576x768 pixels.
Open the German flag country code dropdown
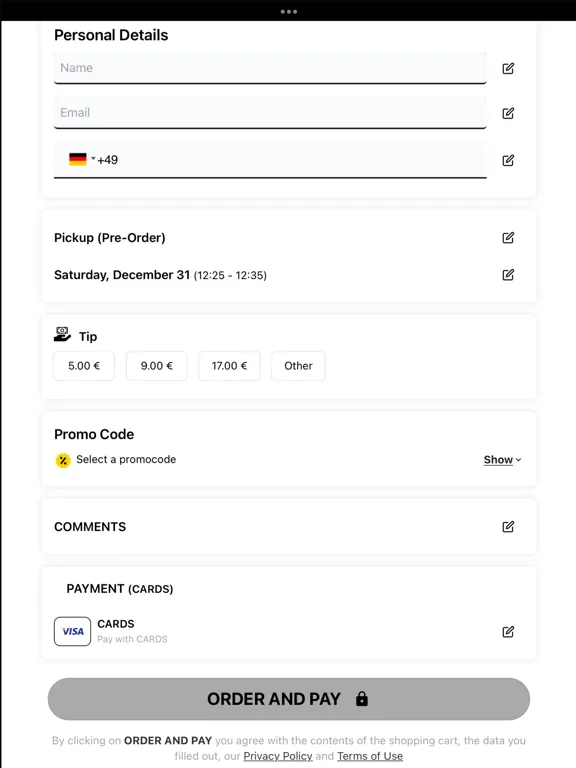coord(82,159)
